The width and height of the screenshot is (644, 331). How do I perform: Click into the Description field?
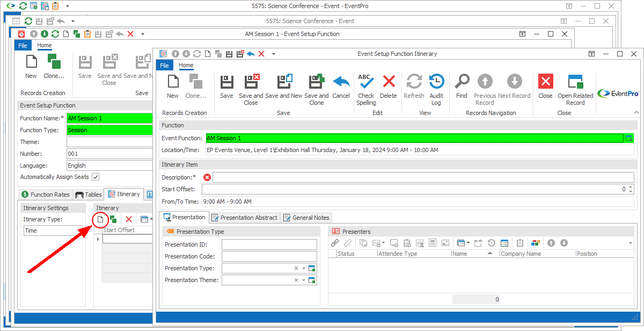423,177
